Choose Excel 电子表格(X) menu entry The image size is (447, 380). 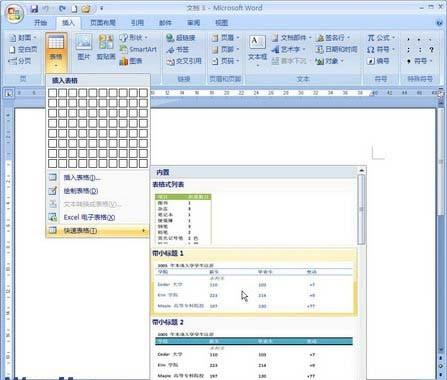pos(97,217)
